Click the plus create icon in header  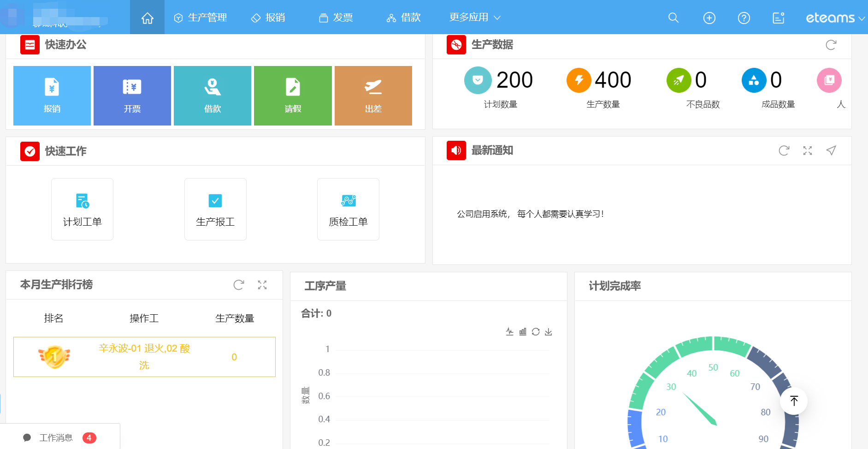coord(709,18)
